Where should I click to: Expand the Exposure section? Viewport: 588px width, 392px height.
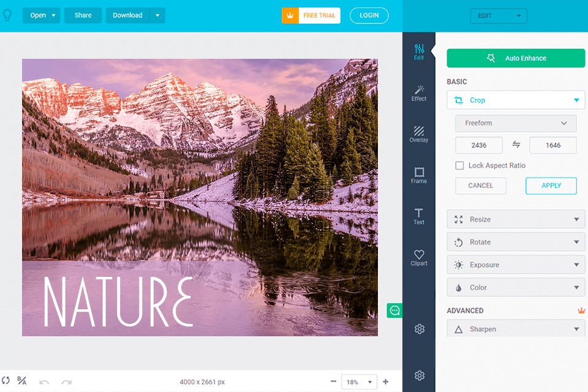[516, 265]
